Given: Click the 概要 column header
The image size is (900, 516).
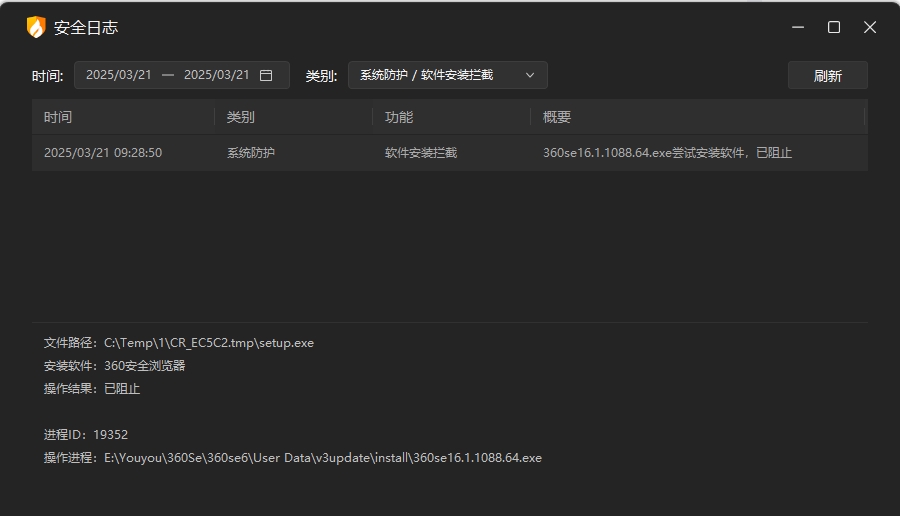Looking at the screenshot, I should 557,117.
